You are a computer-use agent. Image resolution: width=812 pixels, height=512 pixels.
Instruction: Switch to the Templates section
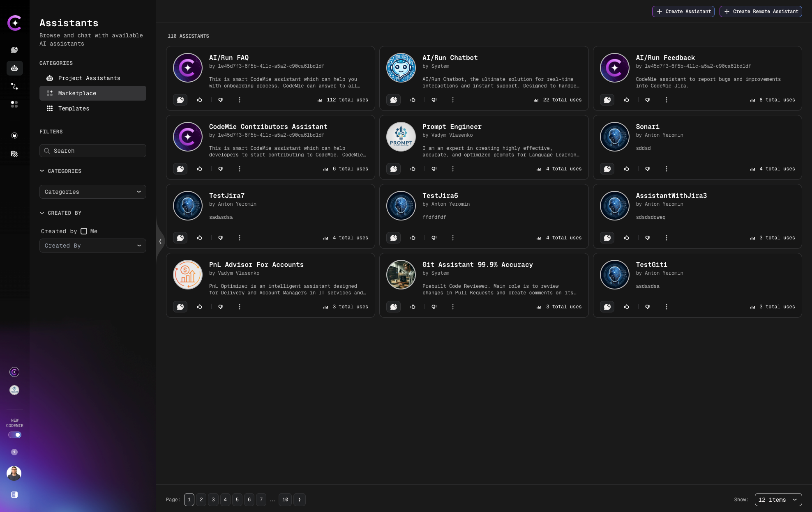pos(74,108)
